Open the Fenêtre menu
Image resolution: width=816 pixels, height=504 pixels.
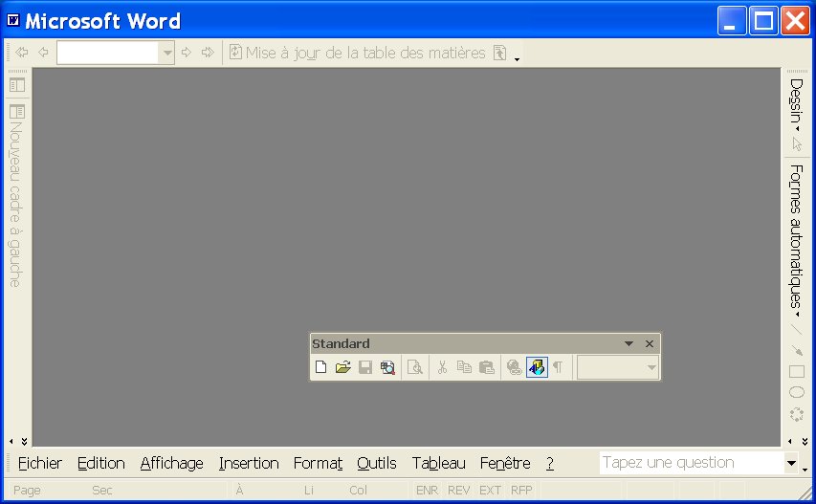point(505,463)
